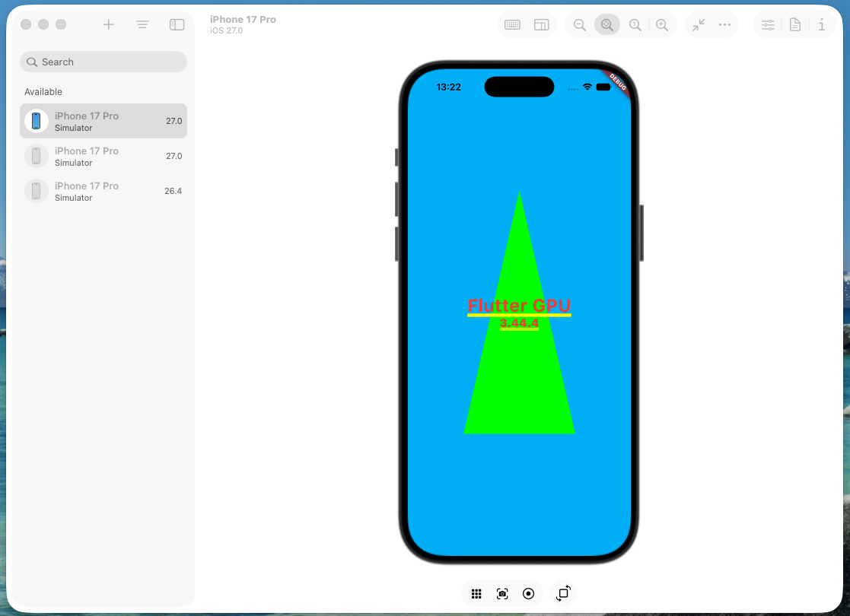Set zoom to actual size icon
This screenshot has height=616, width=850.
pos(635,25)
